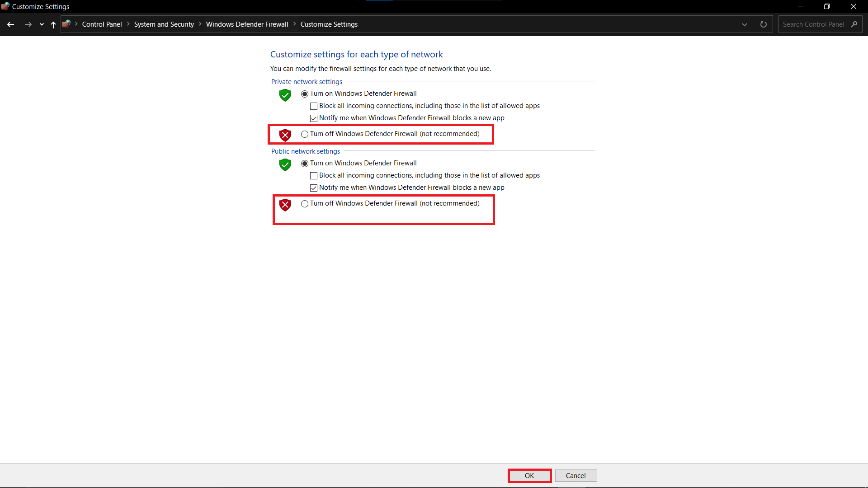Screen dimensions: 868x488
Task: Go to Control Panel breadcrumb
Action: pyautogui.click(x=102, y=24)
